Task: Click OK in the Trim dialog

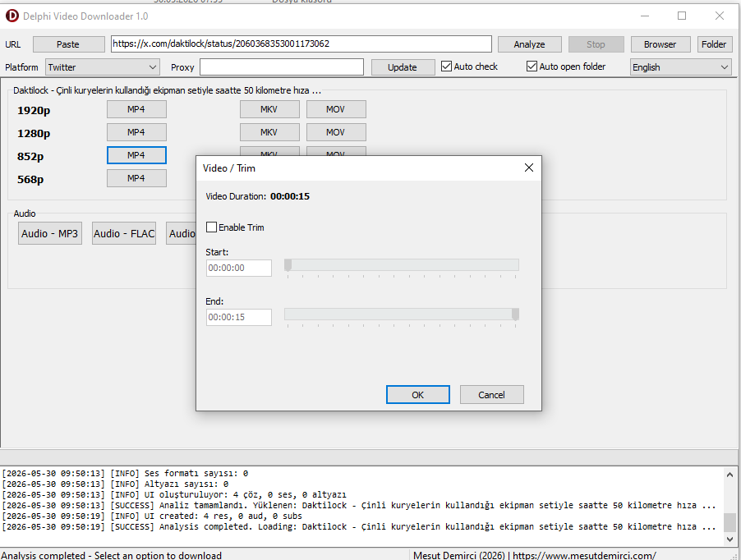Action: click(x=418, y=395)
